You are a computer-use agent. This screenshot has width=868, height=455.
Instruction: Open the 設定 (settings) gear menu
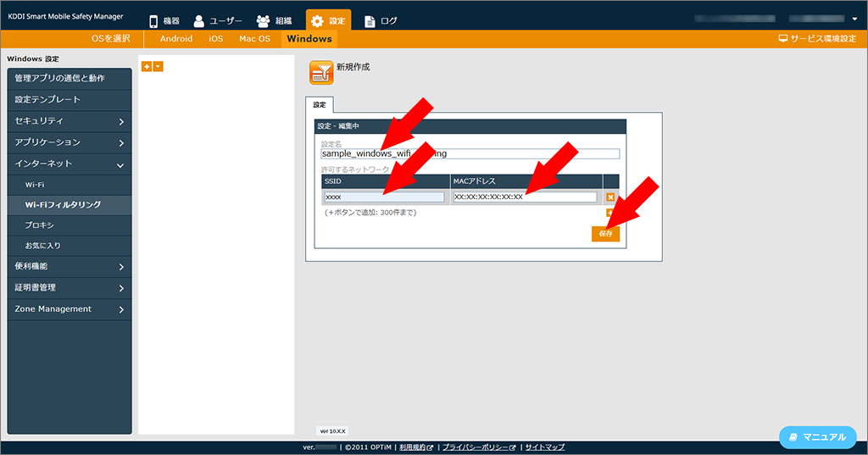point(328,21)
